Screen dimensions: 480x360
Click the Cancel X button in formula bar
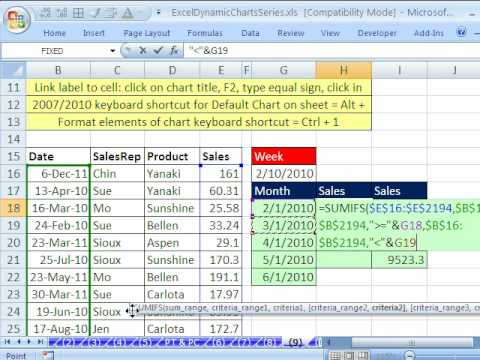point(143,51)
